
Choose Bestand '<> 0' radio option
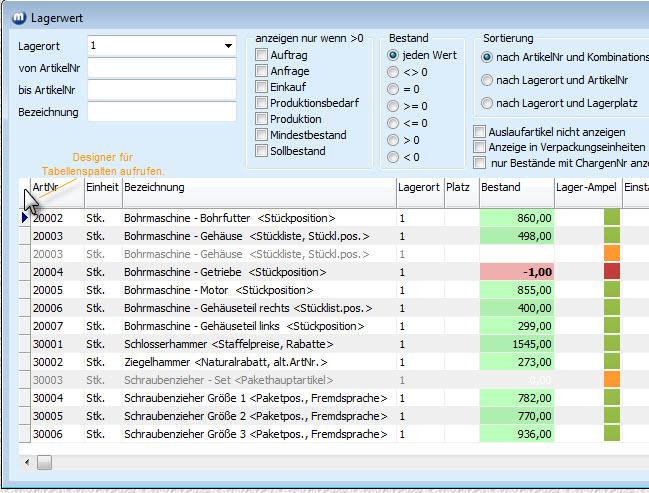pos(393,72)
